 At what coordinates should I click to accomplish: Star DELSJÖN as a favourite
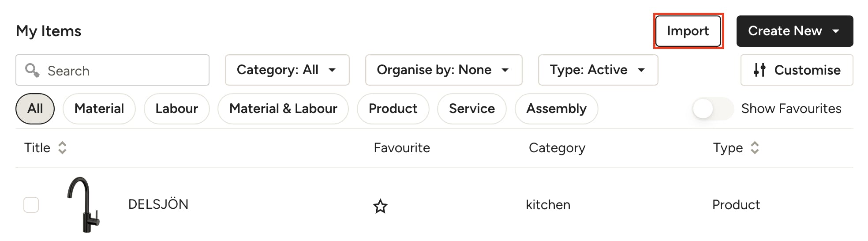pyautogui.click(x=380, y=206)
